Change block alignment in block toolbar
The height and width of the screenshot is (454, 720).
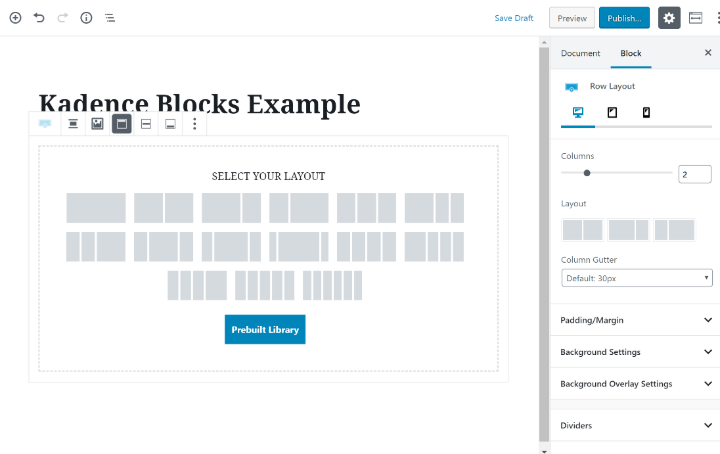[73, 123]
